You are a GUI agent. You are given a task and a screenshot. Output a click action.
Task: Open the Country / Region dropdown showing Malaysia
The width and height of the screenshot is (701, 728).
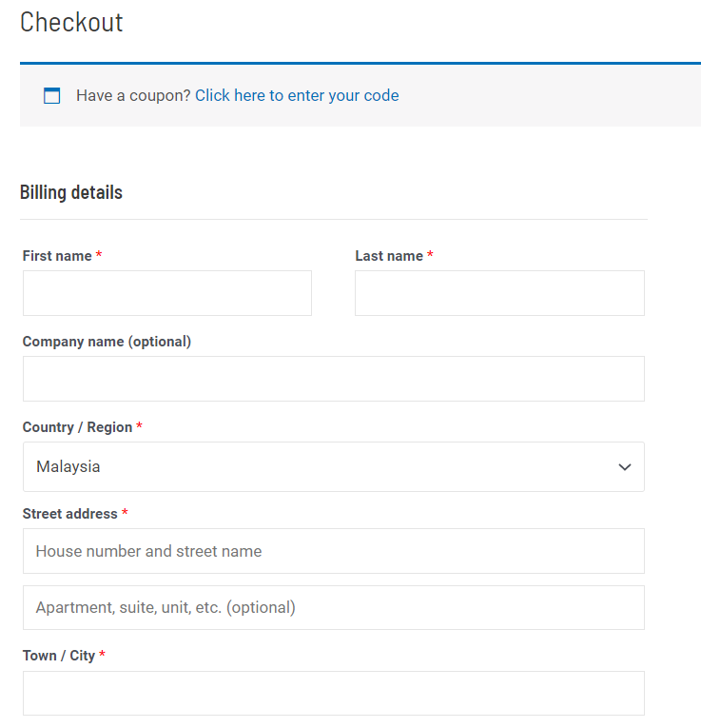(x=333, y=467)
